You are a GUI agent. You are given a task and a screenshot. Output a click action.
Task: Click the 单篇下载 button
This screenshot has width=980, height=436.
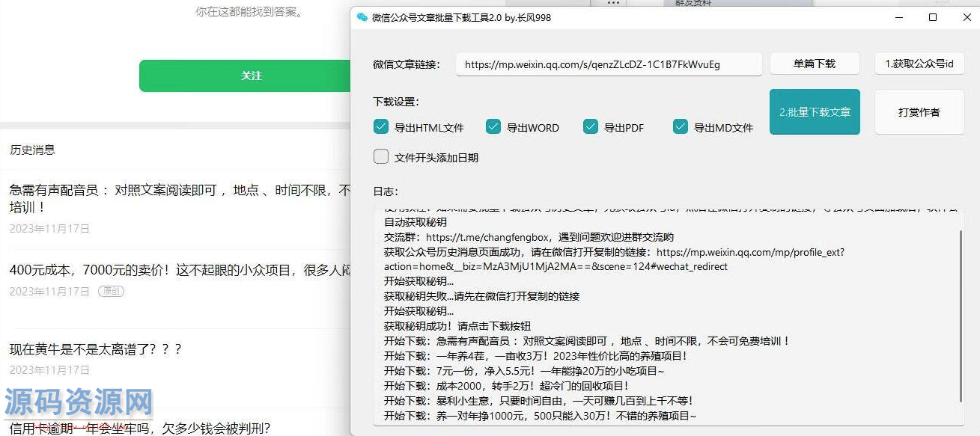pyautogui.click(x=815, y=64)
